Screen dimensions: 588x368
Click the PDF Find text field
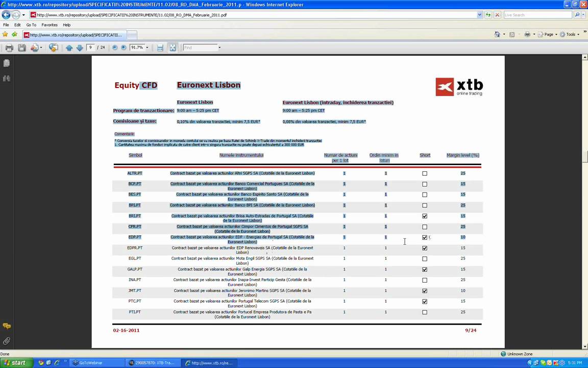click(x=200, y=48)
